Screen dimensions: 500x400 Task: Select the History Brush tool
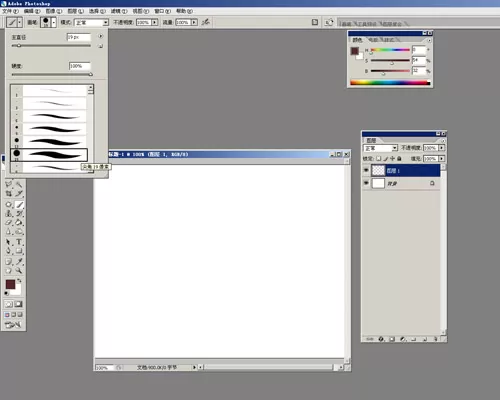click(19, 214)
